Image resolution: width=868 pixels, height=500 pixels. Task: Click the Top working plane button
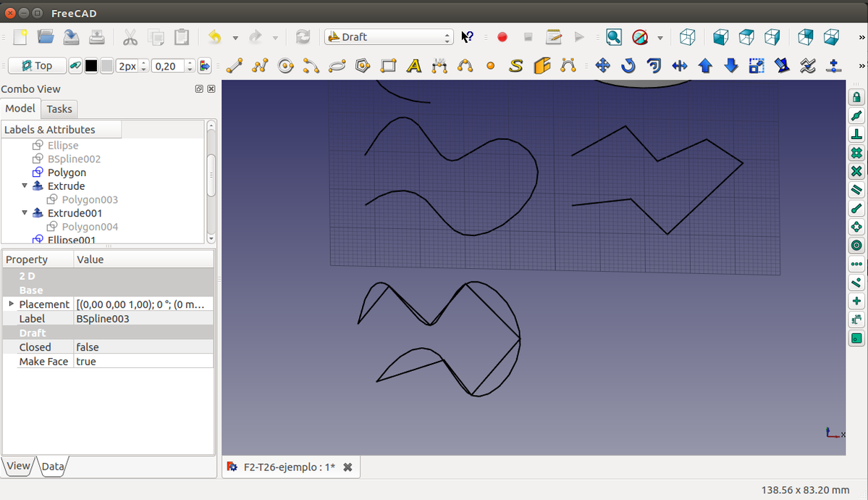click(37, 66)
